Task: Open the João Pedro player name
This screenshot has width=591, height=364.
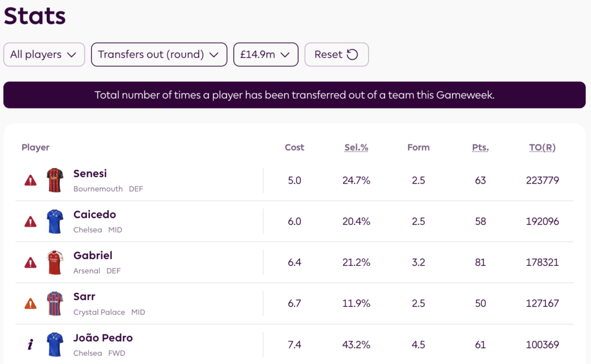Action: click(103, 337)
